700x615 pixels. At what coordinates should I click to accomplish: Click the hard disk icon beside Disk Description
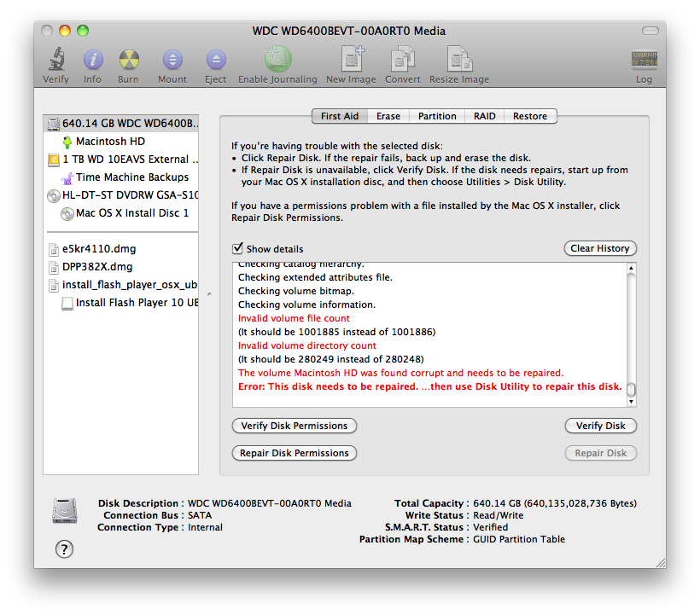[x=65, y=510]
